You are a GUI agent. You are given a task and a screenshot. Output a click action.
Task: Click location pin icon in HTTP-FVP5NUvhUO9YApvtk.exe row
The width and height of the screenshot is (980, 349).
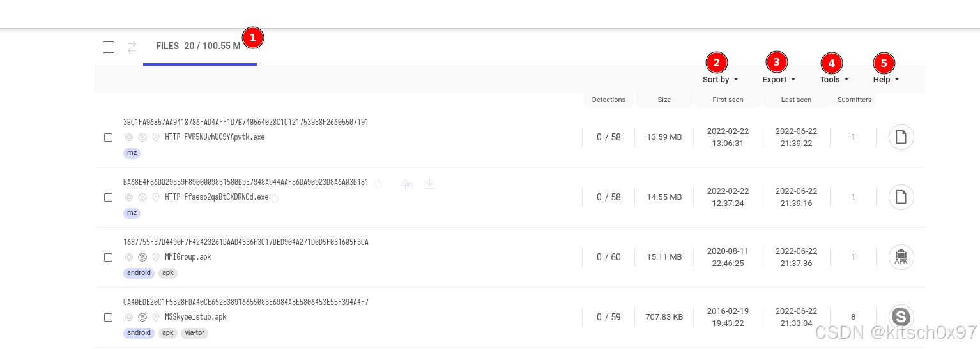point(156,137)
